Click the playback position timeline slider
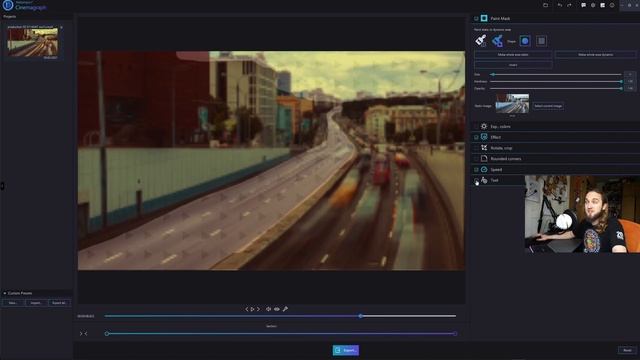Viewport: 640px width, 360px height. point(280,316)
